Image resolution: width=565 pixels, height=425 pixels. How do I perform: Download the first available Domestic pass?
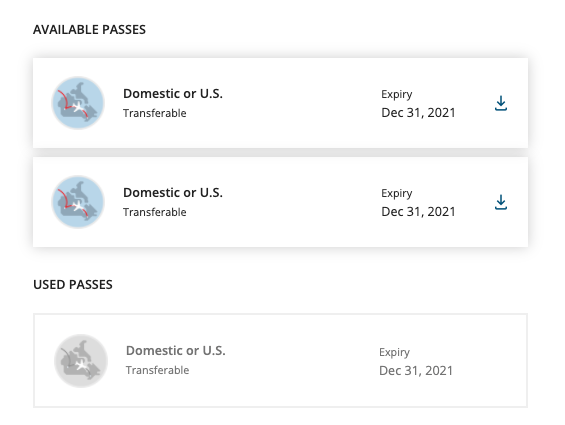[501, 103]
